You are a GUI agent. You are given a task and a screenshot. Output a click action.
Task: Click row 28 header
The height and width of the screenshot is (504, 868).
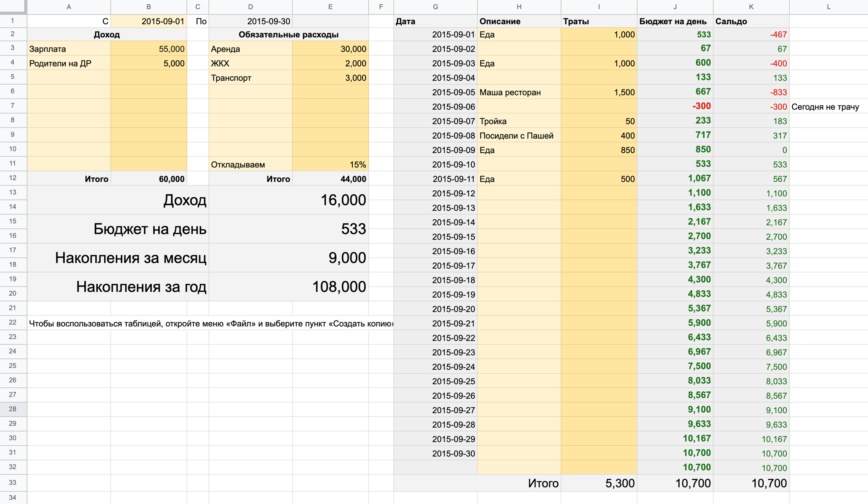[x=13, y=409]
